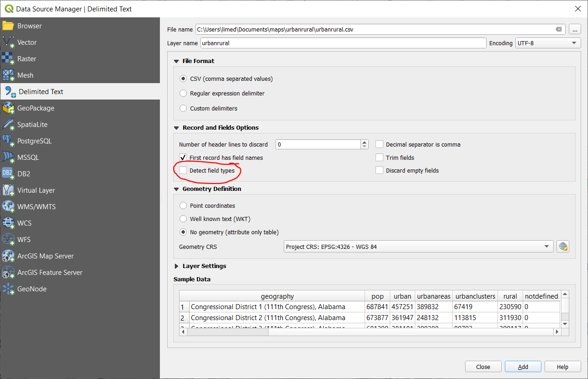Enable Detect field types checkbox
This screenshot has width=588, height=379.
tap(183, 170)
